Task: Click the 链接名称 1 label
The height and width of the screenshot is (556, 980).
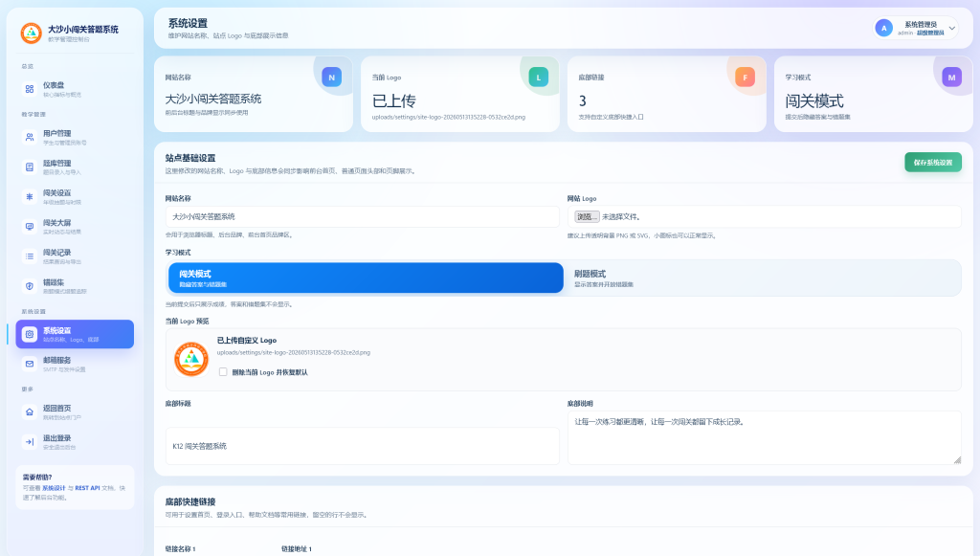Action: (180, 549)
